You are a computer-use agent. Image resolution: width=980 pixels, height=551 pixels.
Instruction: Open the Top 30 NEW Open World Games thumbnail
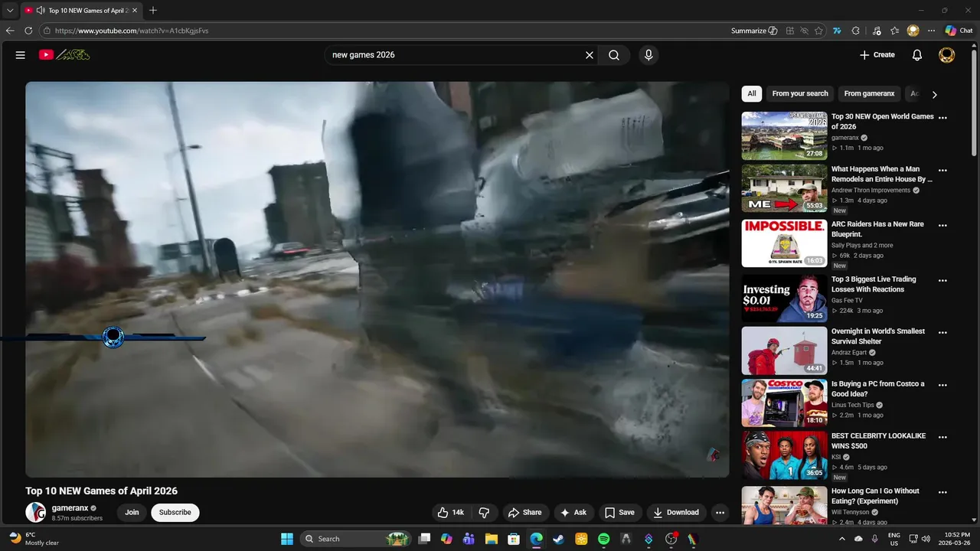[x=783, y=135]
